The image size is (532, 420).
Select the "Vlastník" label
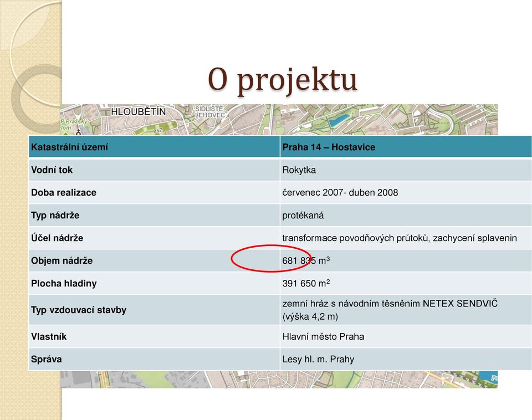tap(49, 336)
